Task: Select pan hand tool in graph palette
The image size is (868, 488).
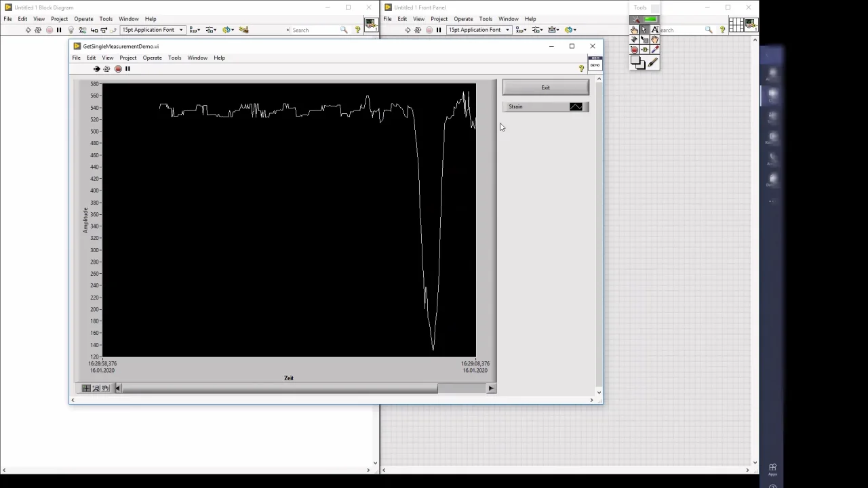Action: [105, 388]
